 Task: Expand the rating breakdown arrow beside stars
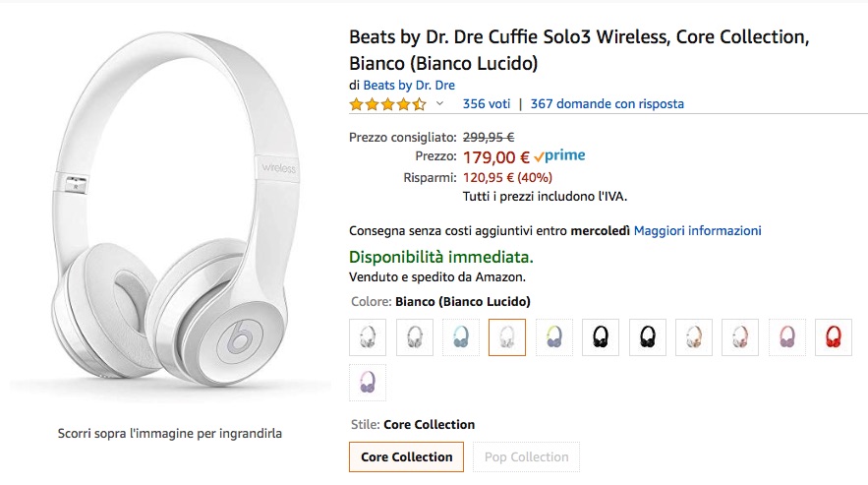(439, 103)
